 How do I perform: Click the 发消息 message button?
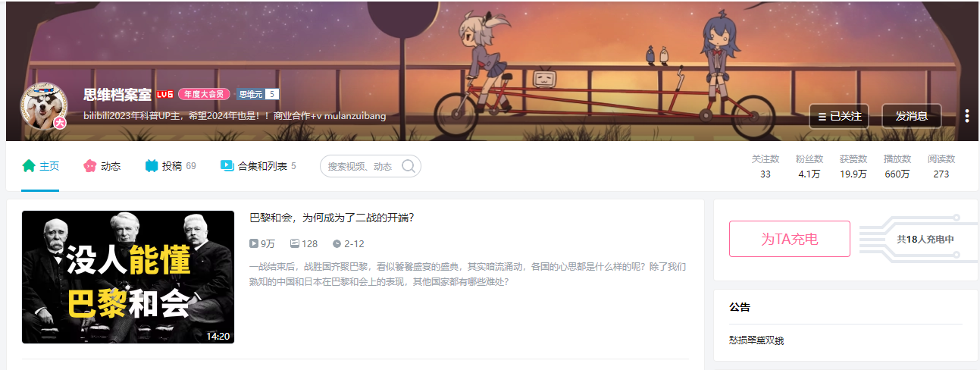pos(912,116)
